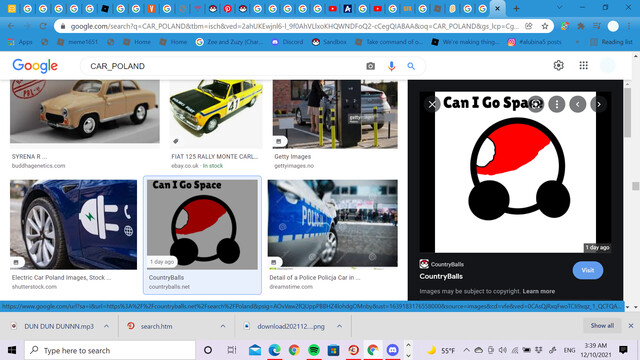This screenshot has height=360, width=640.
Task: Bookmark this page with the star icon
Action: coord(545,26)
